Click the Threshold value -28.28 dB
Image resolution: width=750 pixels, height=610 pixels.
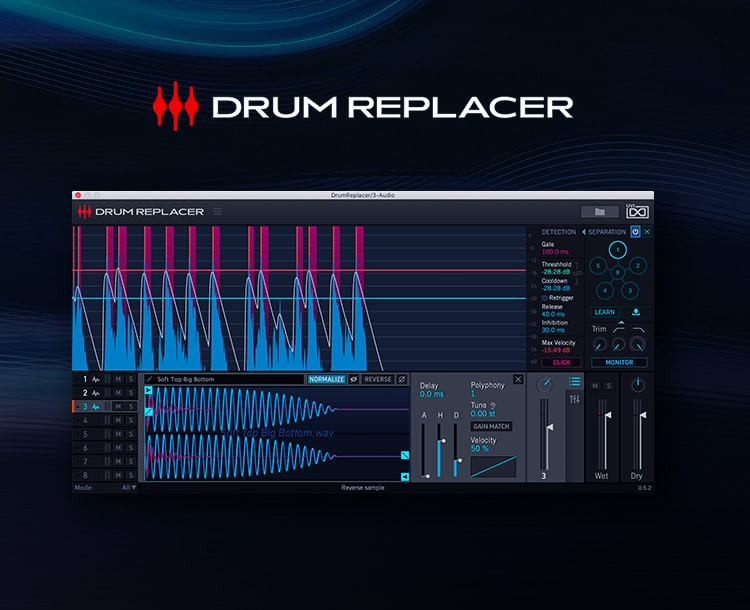tap(555, 272)
